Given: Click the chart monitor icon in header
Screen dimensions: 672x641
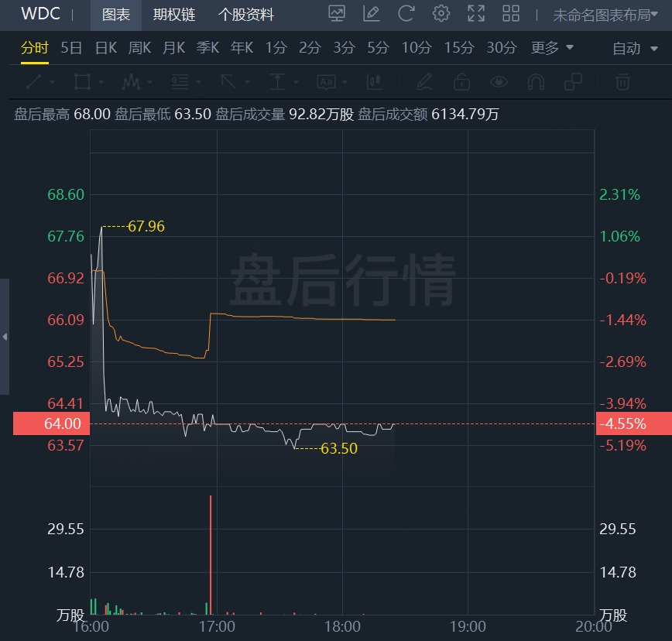Looking at the screenshot, I should click(337, 14).
